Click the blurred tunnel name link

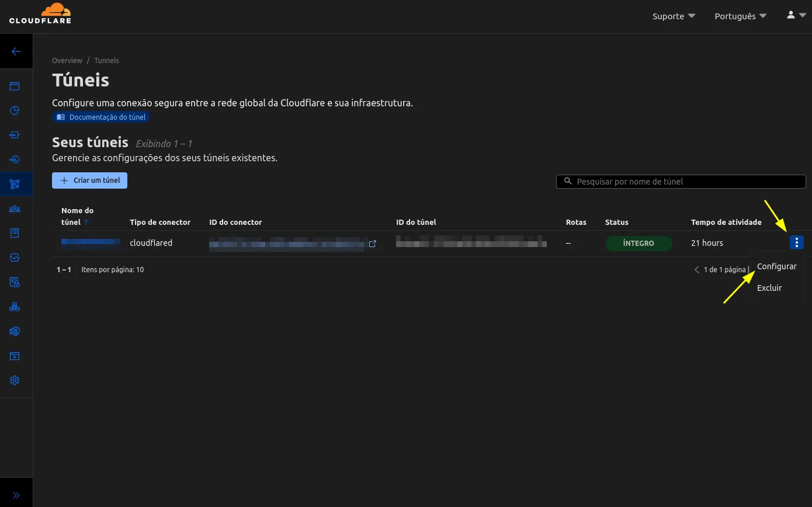point(91,242)
